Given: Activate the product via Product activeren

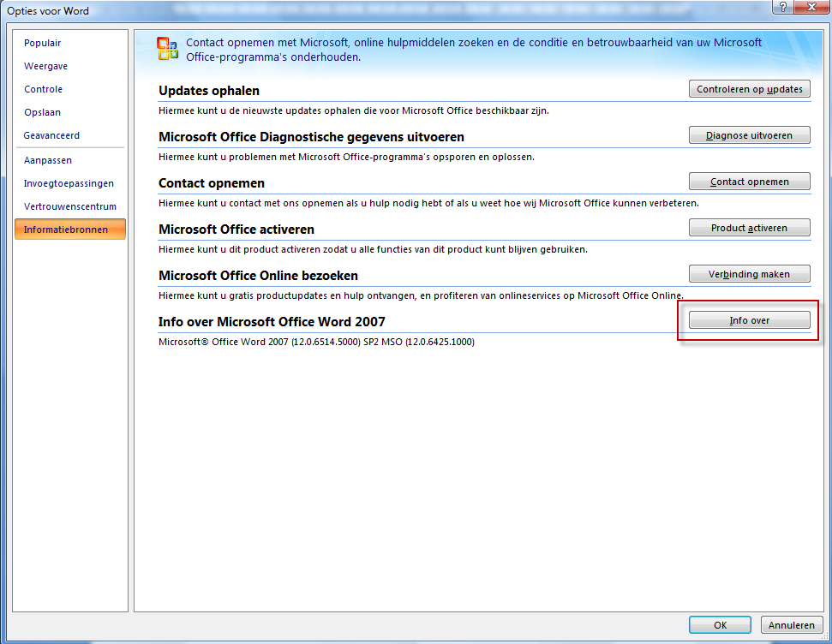Looking at the screenshot, I should pyautogui.click(x=749, y=227).
